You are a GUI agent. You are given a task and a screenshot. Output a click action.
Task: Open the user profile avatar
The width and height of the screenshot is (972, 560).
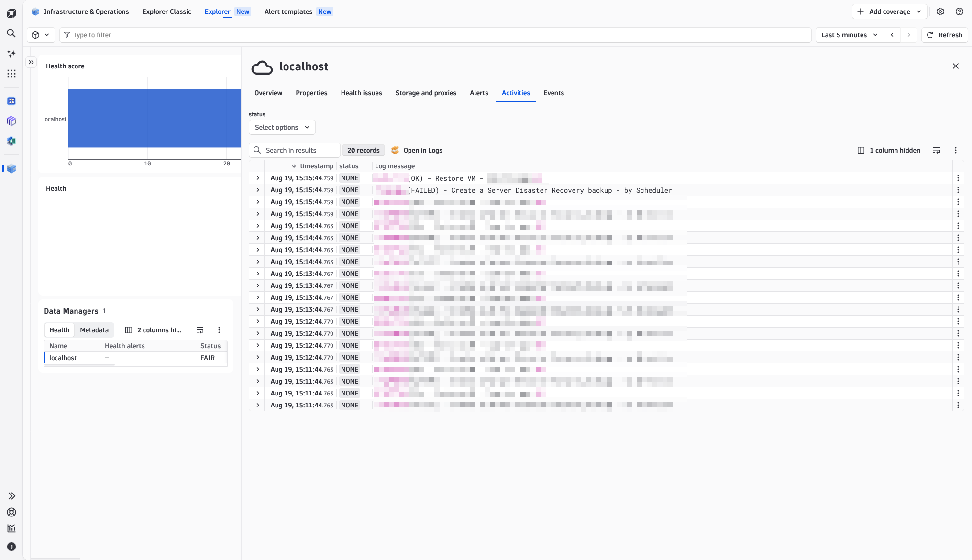click(11, 547)
